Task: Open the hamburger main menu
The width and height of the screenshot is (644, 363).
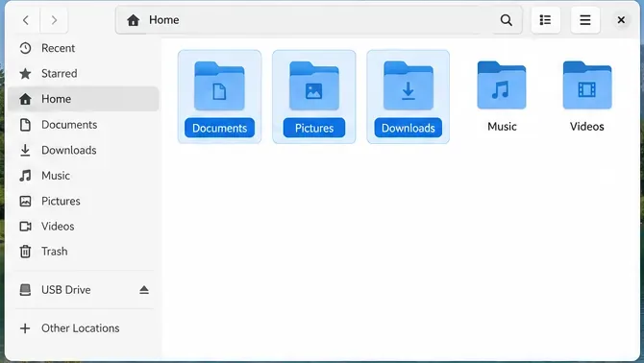Action: tap(584, 20)
